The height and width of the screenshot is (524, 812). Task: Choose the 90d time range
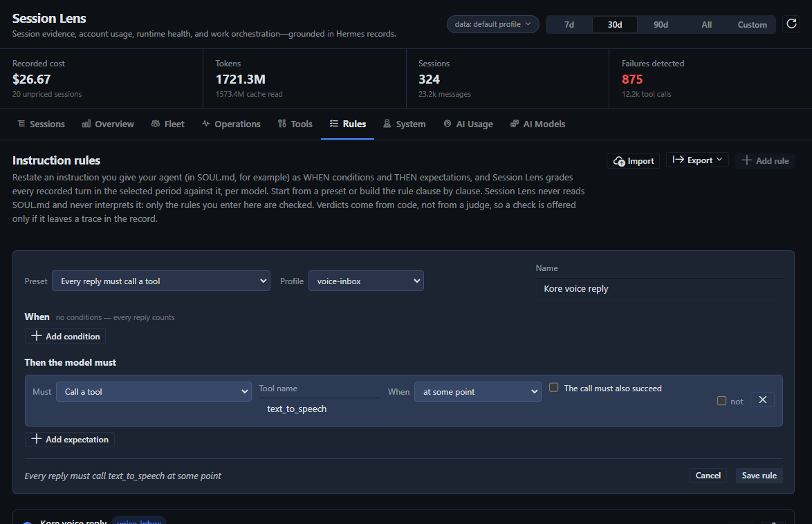pos(661,24)
